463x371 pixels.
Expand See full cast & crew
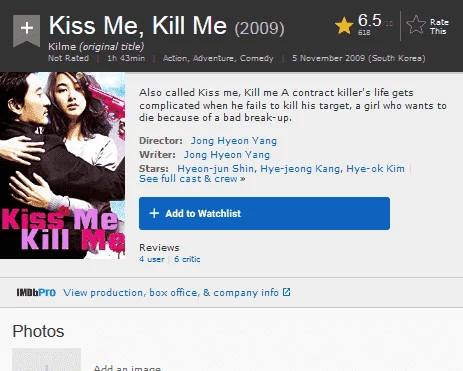click(x=192, y=179)
